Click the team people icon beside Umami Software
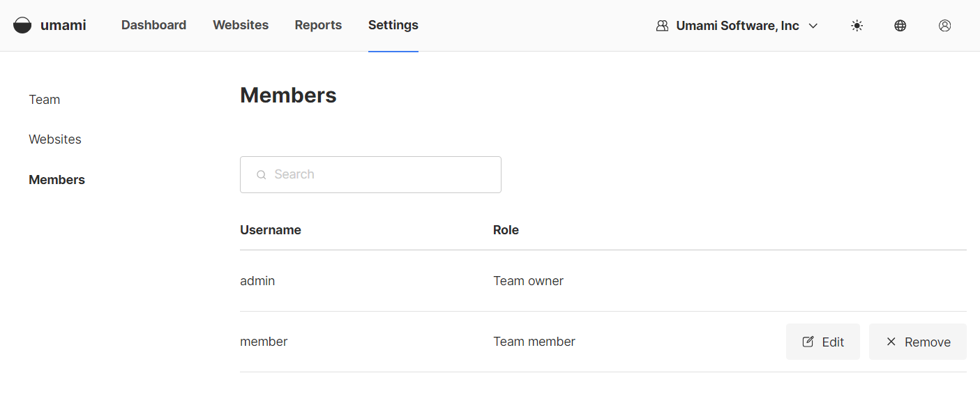 tap(662, 26)
